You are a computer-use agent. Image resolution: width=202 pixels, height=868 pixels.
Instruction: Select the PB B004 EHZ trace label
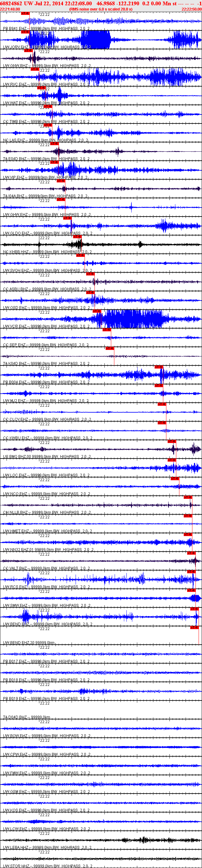pos(46,382)
